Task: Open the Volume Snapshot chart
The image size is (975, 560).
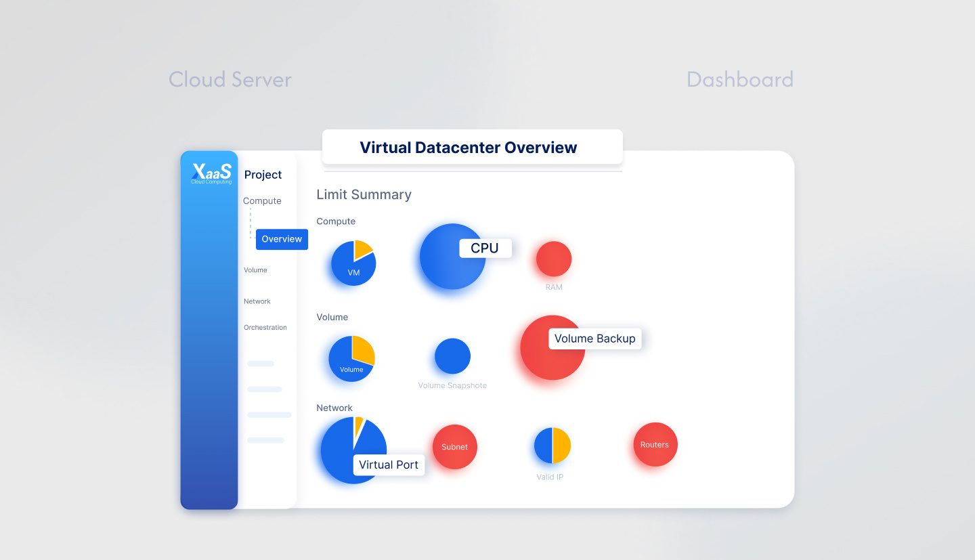Action: (452, 356)
